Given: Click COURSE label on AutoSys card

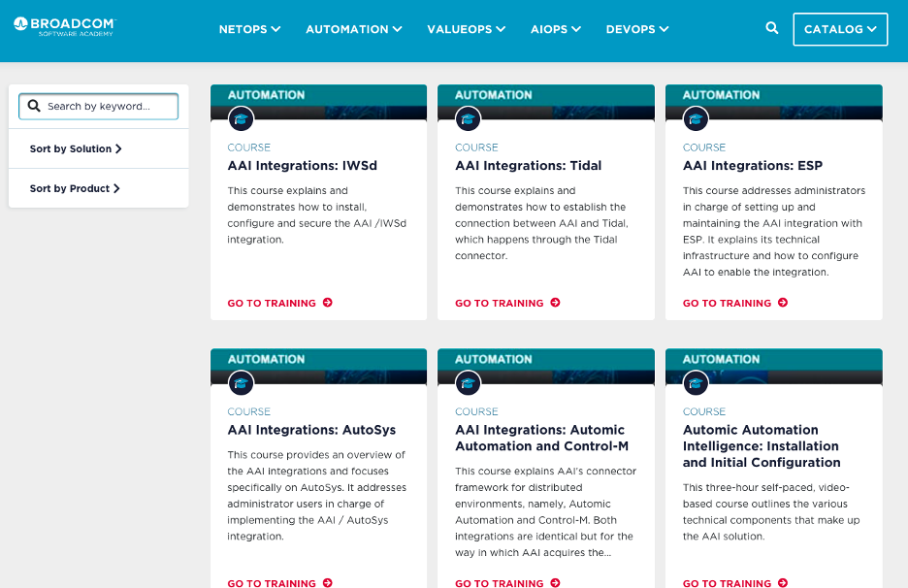Looking at the screenshot, I should 249,411.
